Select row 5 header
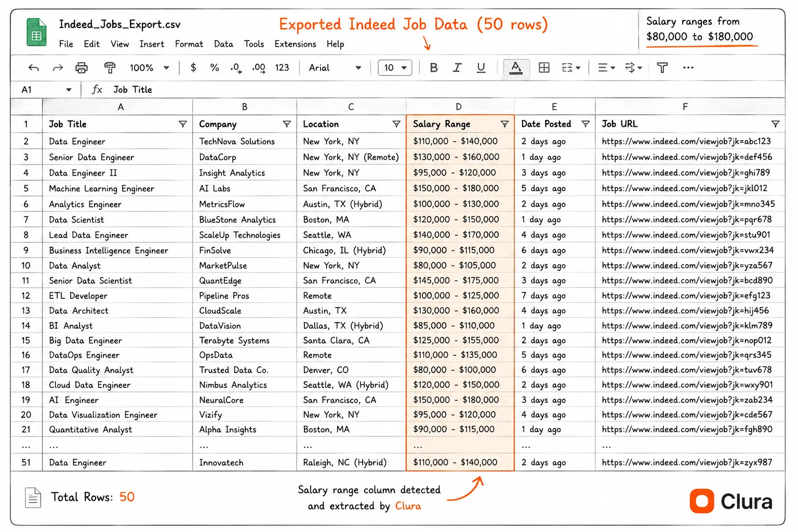 [x=26, y=189]
